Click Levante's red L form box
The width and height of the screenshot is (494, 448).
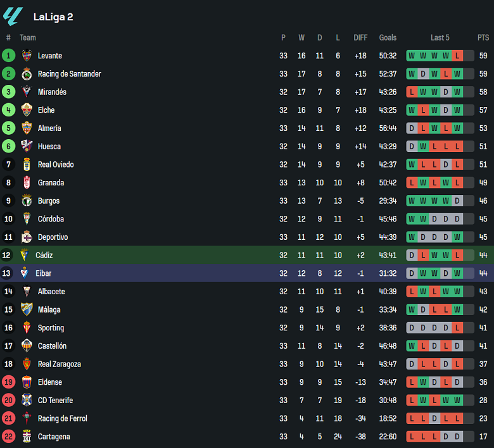(x=457, y=56)
